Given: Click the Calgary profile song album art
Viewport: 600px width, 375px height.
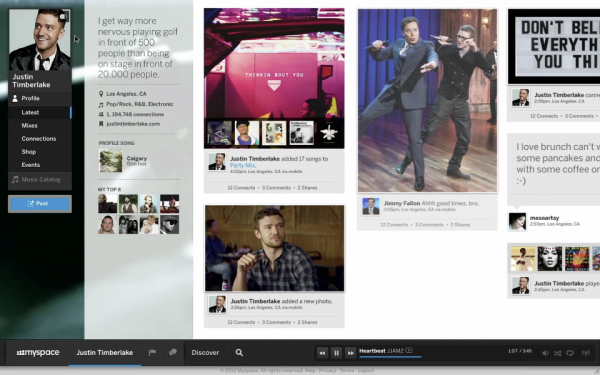Looking at the screenshot, I should click(x=111, y=161).
